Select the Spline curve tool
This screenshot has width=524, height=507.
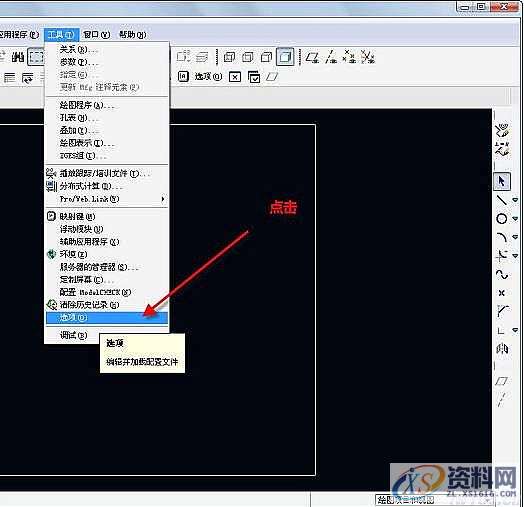[502, 274]
